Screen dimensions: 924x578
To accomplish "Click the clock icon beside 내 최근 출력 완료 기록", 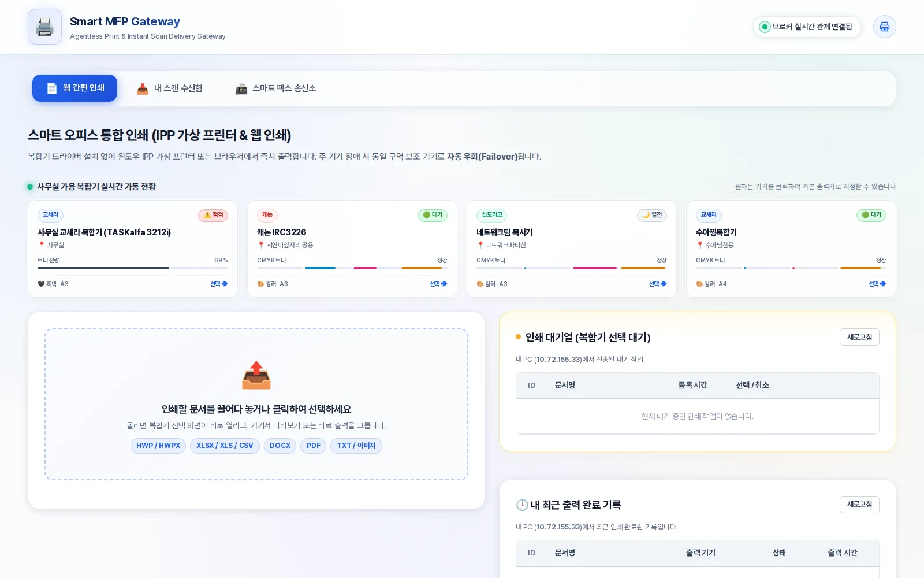I will tap(522, 505).
